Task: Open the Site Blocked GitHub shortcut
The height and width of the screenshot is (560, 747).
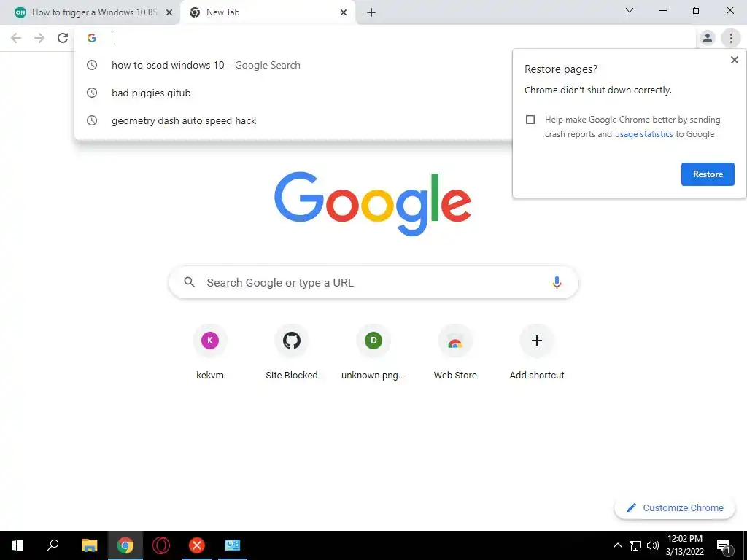Action: [x=292, y=352]
